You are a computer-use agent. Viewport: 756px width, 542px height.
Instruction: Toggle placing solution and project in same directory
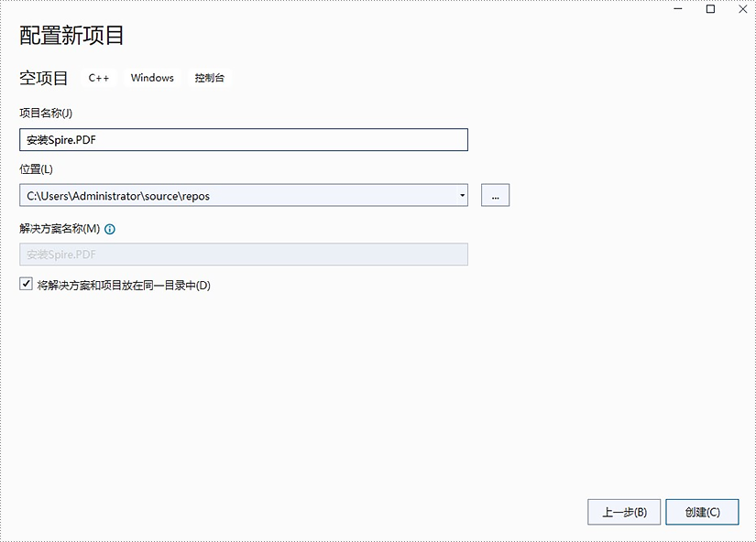click(26, 284)
